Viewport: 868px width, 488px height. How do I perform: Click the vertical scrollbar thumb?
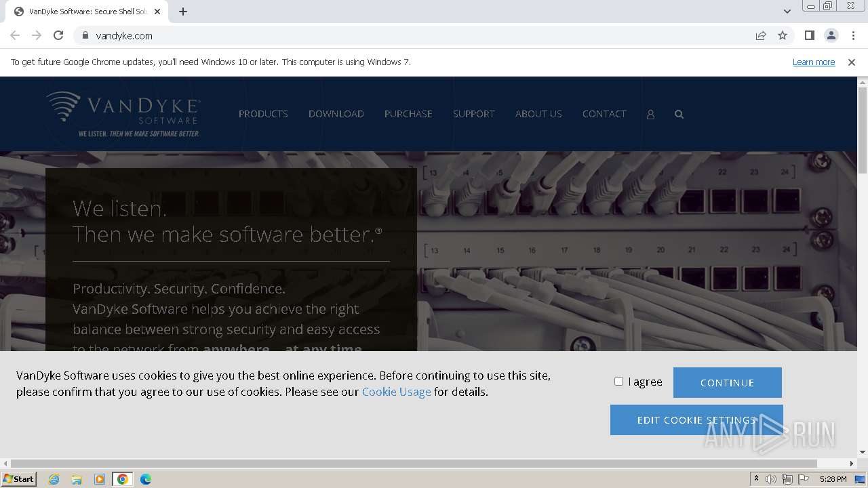[x=863, y=131]
